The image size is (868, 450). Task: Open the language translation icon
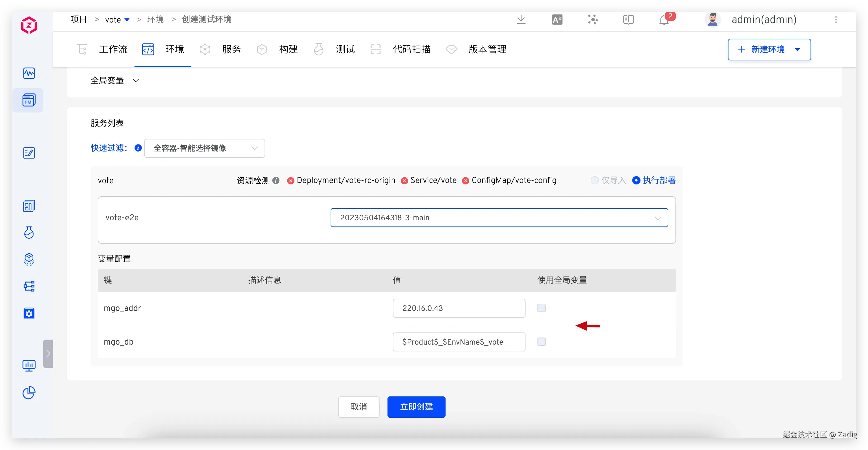(x=557, y=20)
